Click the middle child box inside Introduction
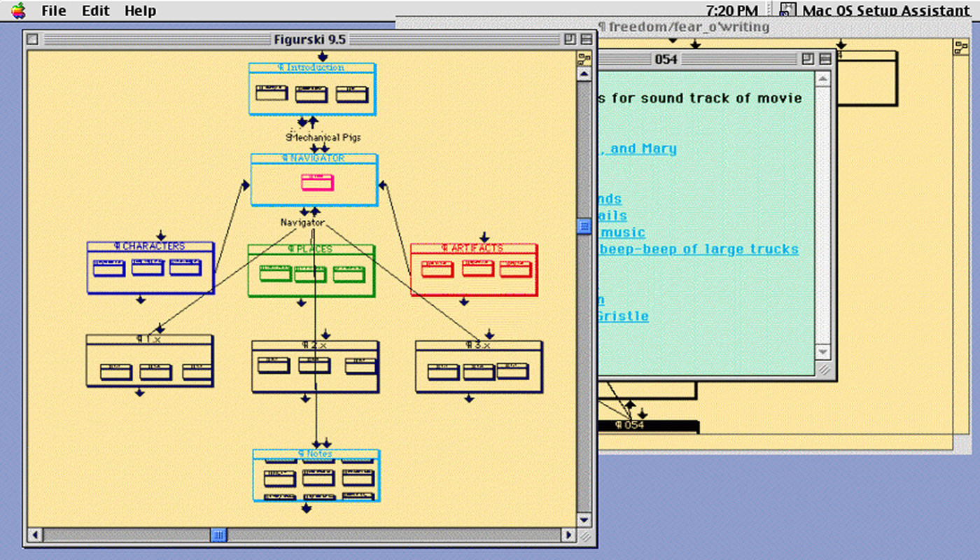 coord(311,94)
